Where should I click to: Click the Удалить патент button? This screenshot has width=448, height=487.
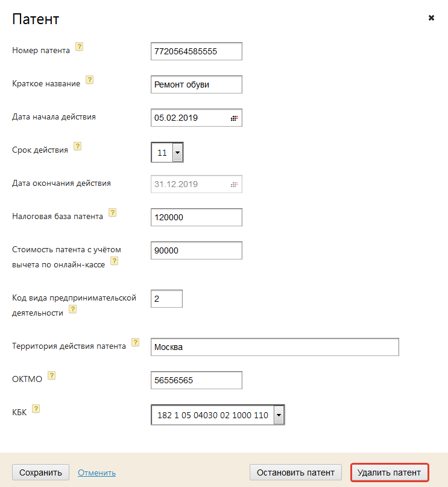[x=390, y=473]
